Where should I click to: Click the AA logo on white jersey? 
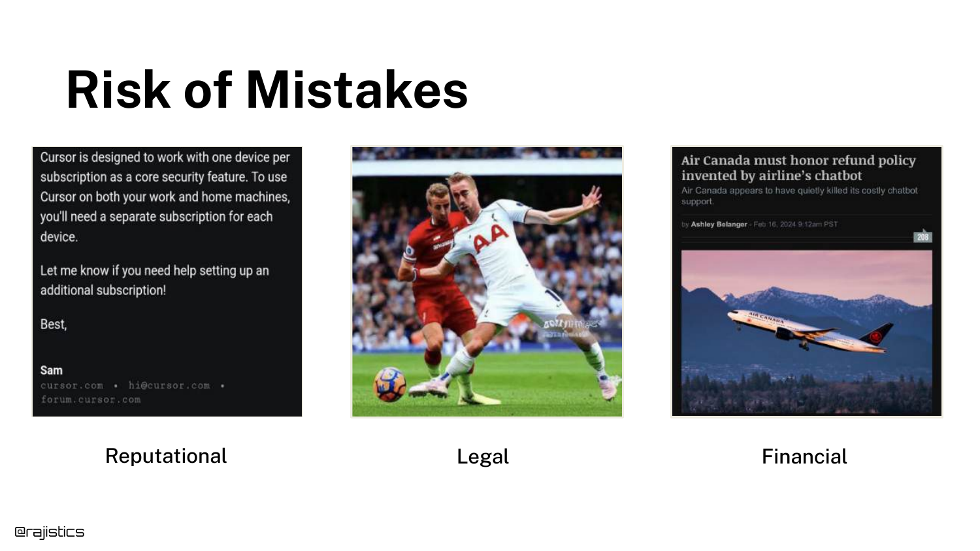pos(490,238)
